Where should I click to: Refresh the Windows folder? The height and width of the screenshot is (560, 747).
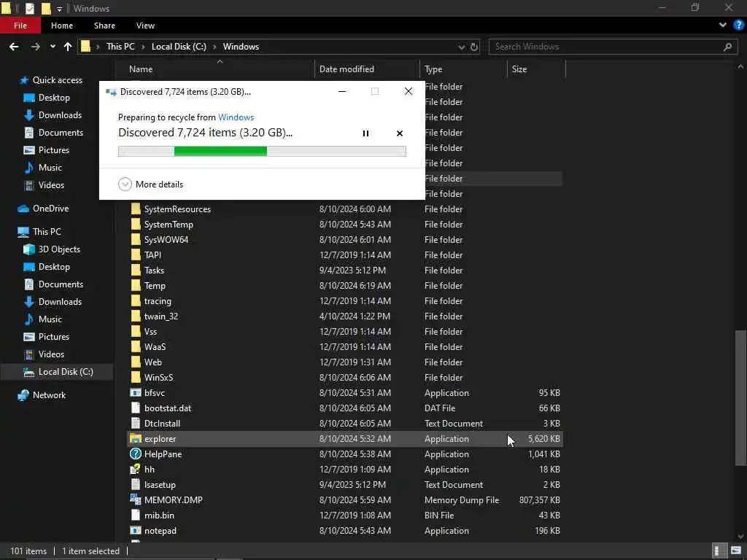(474, 47)
